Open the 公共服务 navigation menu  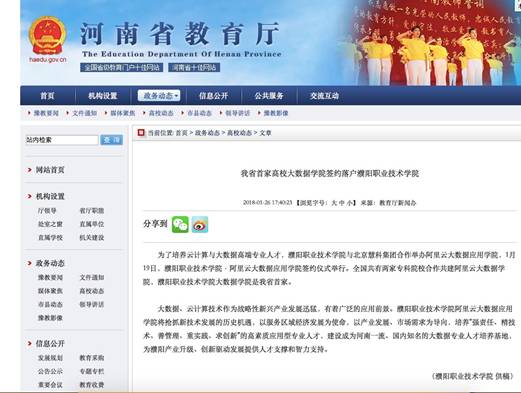pos(269,96)
